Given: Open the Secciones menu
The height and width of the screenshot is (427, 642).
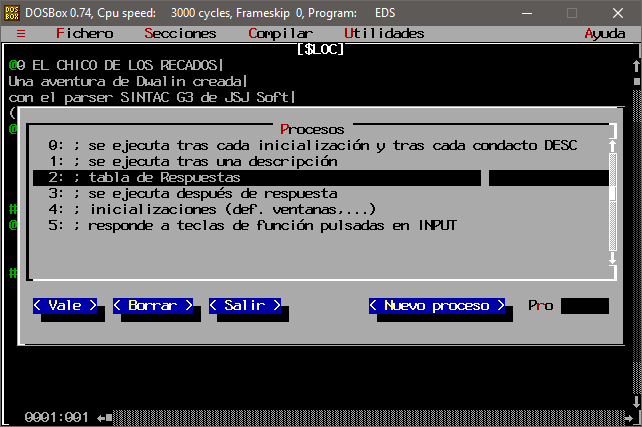Looking at the screenshot, I should tap(180, 34).
